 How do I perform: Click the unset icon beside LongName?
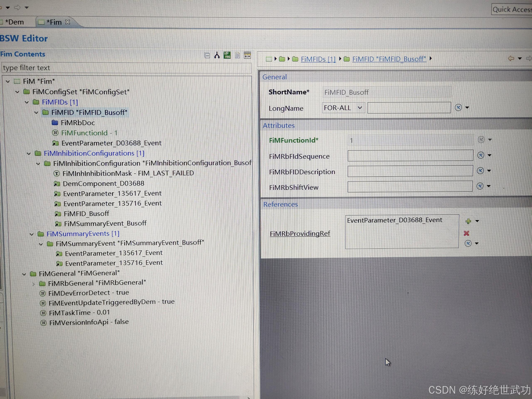pyautogui.click(x=458, y=107)
